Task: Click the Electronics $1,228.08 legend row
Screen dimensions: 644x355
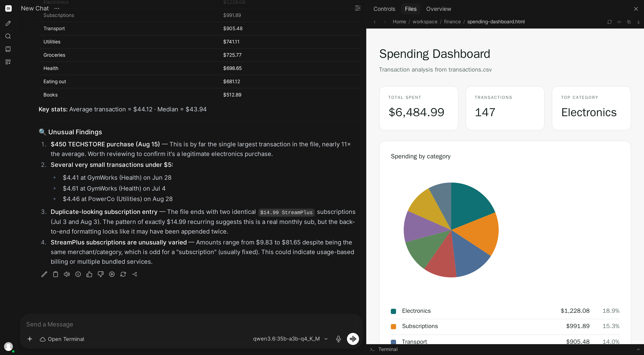Action: click(505, 311)
